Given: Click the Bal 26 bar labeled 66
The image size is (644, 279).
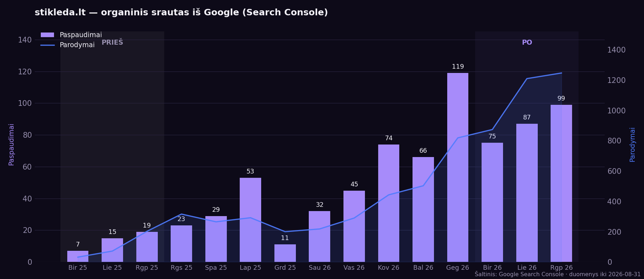Looking at the screenshot, I should (423, 209).
